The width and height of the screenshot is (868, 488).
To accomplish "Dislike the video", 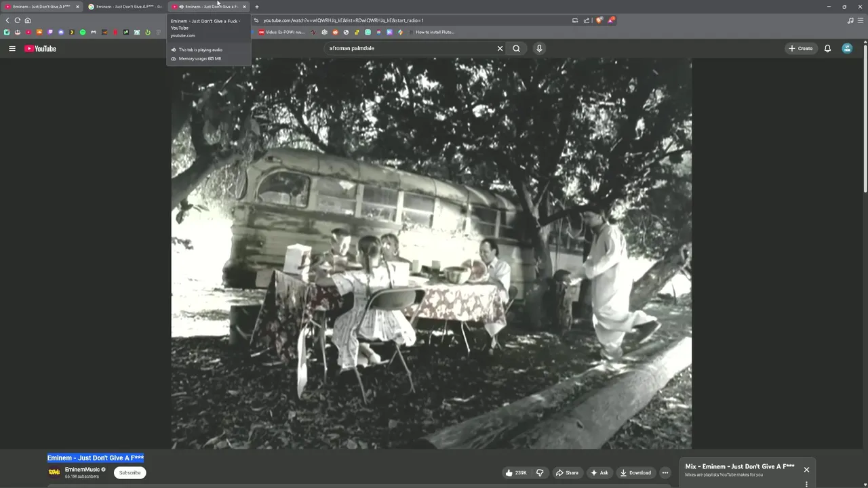I will coord(540,472).
